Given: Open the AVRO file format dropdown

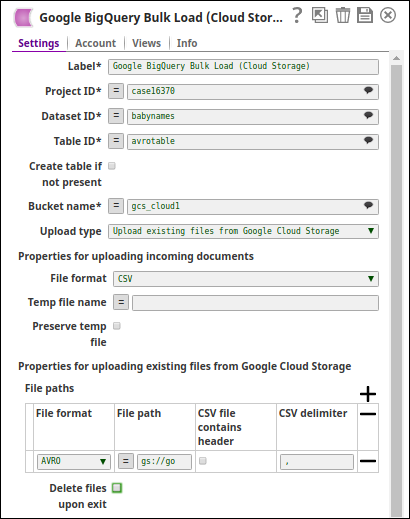Looking at the screenshot, I should pyautogui.click(x=74, y=462).
